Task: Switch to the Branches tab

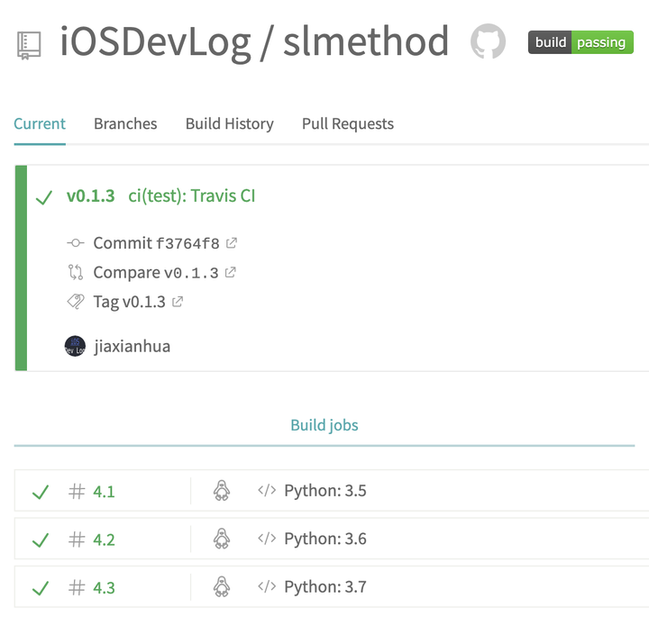Action: pyautogui.click(x=125, y=123)
